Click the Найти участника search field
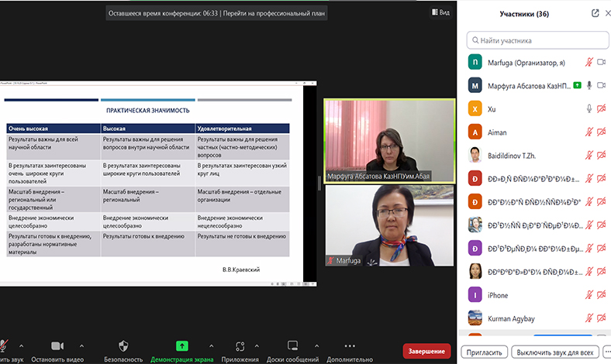 click(x=539, y=40)
